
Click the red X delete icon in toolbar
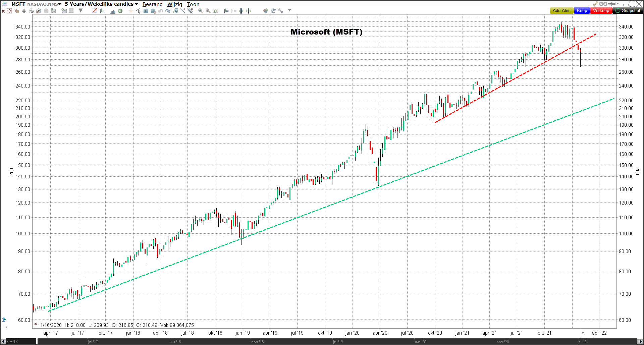(x=3, y=11)
